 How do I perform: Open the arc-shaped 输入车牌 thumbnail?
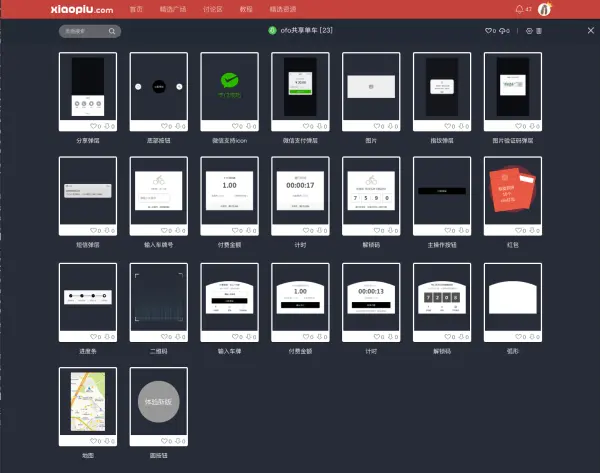230,297
